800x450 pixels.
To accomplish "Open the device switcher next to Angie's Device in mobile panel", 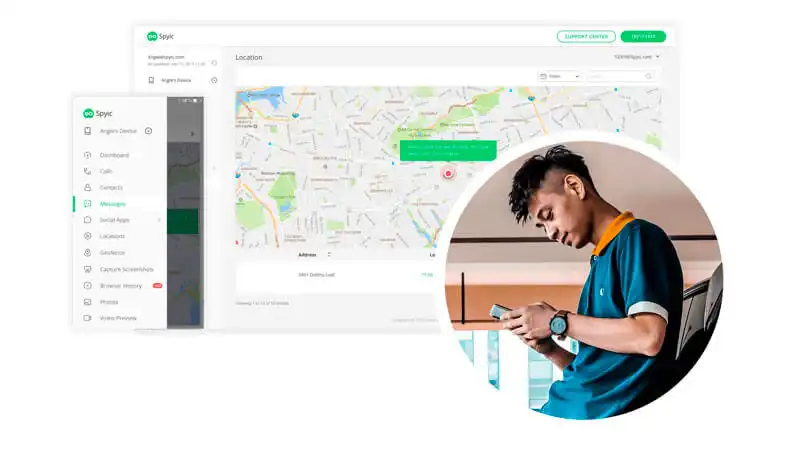I will tap(148, 131).
